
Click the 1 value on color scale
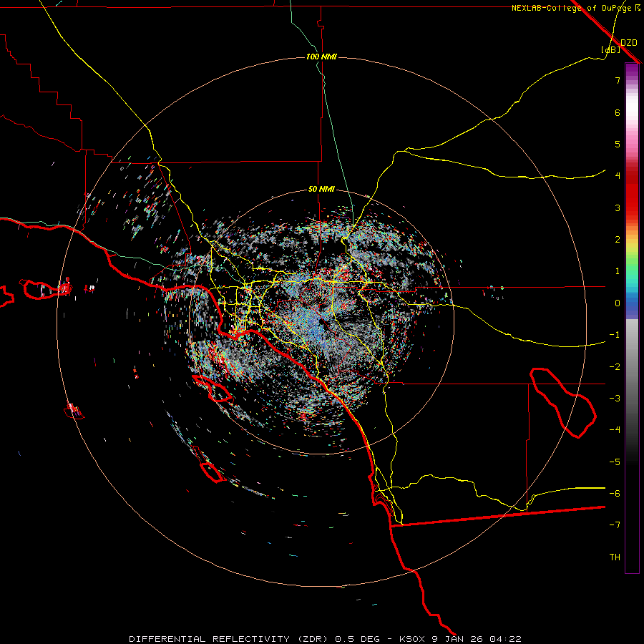(618, 271)
